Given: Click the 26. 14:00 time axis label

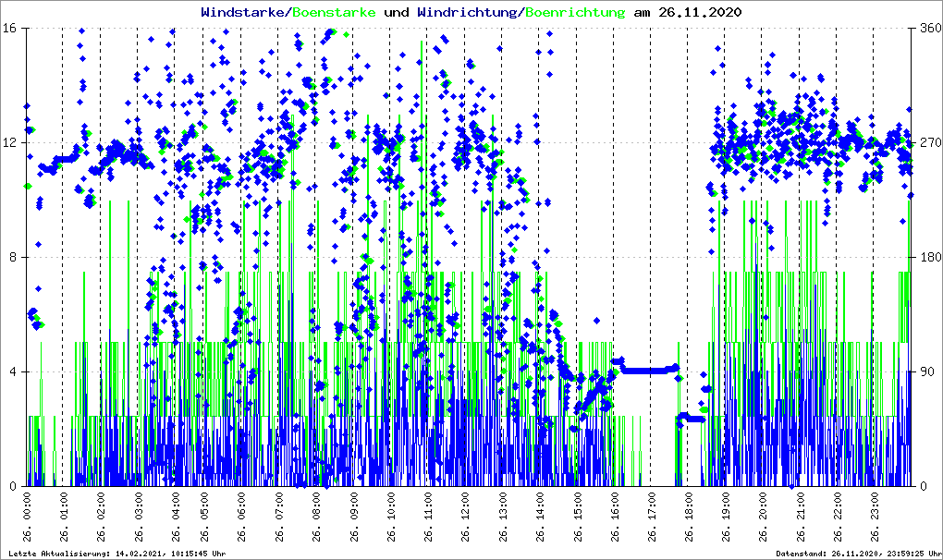Looking at the screenshot, I should pyautogui.click(x=540, y=517).
